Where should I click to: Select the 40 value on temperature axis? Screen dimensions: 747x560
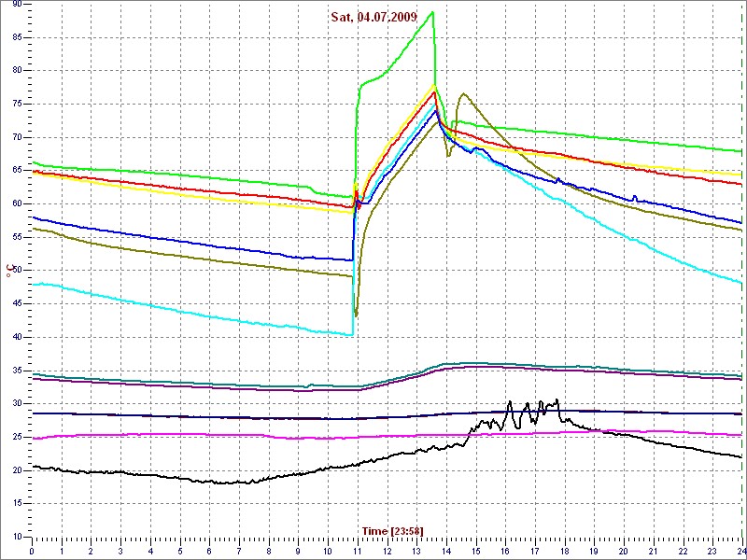[x=17, y=337]
